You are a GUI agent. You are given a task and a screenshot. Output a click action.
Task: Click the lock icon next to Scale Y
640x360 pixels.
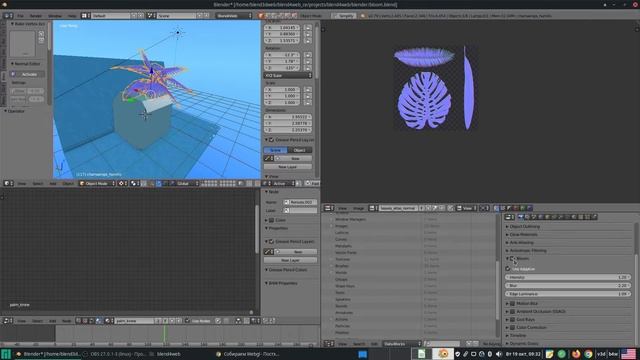click(308, 96)
